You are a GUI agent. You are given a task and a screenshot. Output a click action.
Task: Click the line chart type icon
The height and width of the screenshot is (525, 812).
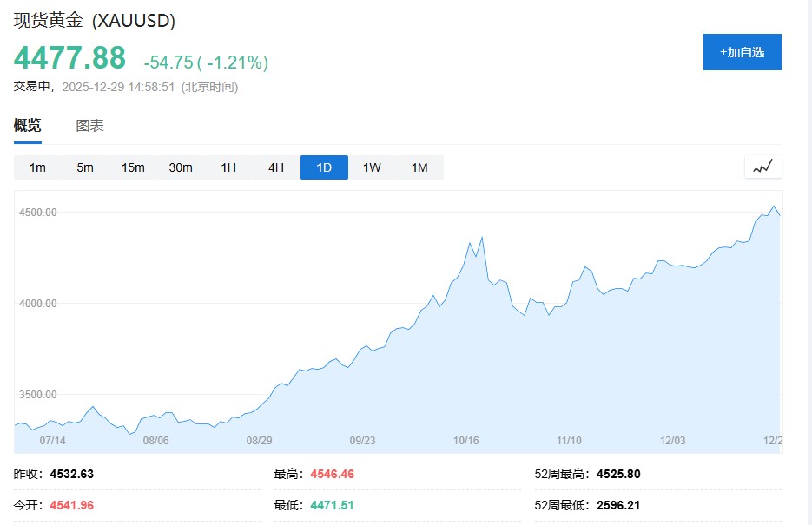point(762,167)
